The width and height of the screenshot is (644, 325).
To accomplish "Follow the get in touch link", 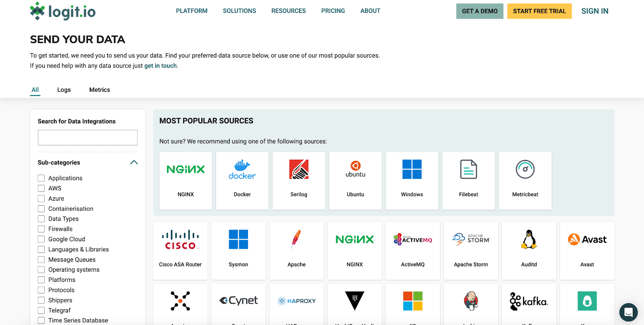I will [161, 66].
